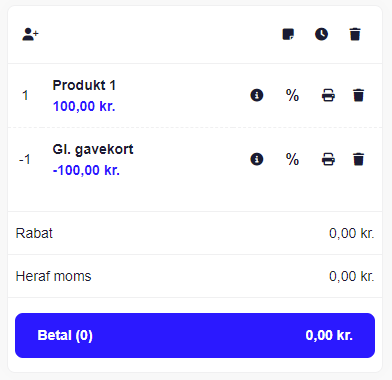The height and width of the screenshot is (380, 392).
Task: Click the -100,00 kr. gift card amount
Action: pyautogui.click(x=86, y=170)
